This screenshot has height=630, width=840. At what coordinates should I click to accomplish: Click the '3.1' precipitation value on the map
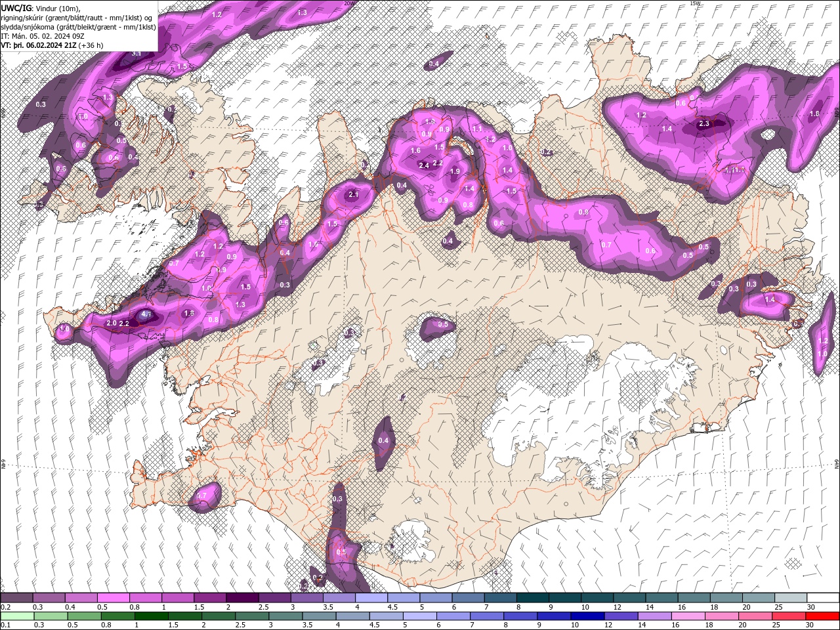click(x=136, y=53)
